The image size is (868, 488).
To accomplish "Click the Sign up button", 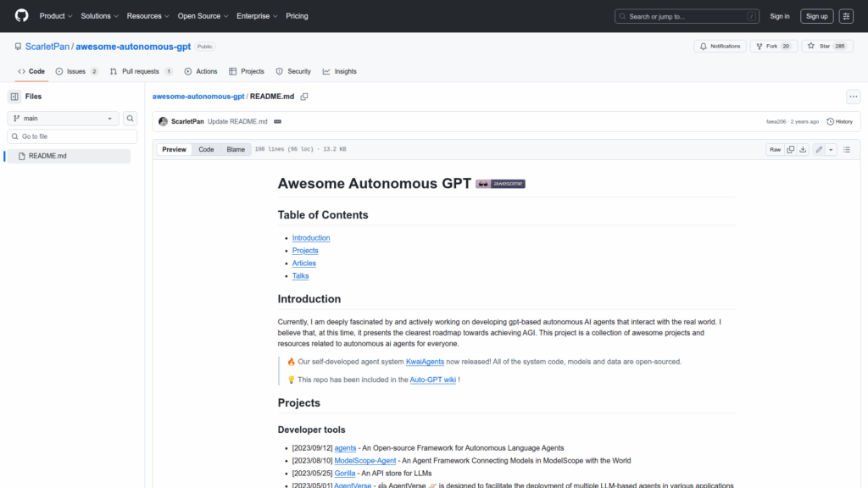I will point(816,16).
